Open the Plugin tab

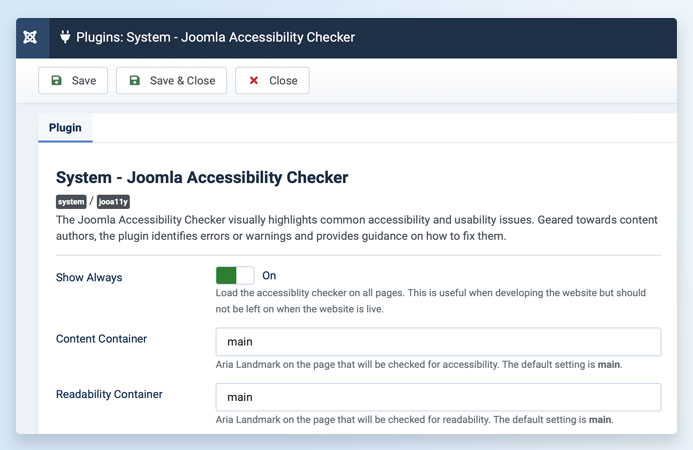coord(65,128)
